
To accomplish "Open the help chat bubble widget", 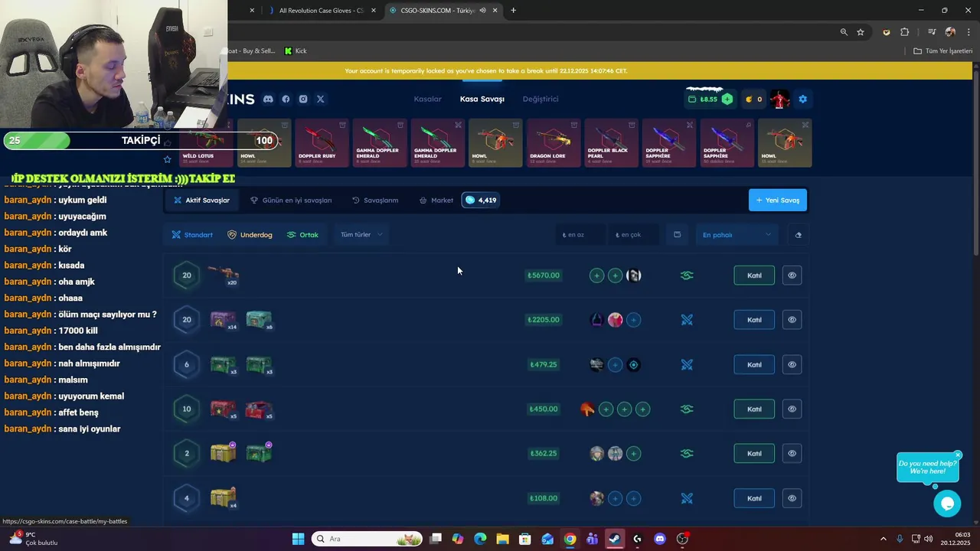I will [x=947, y=504].
